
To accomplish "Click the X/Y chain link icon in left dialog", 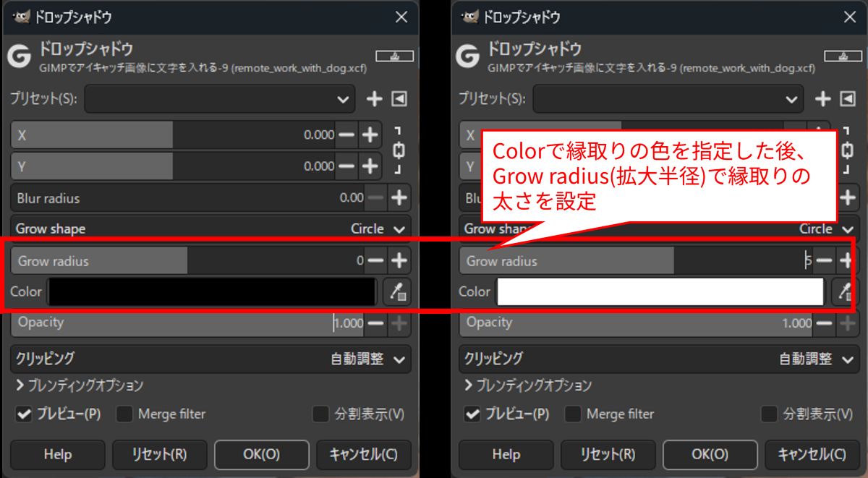I will 399,150.
